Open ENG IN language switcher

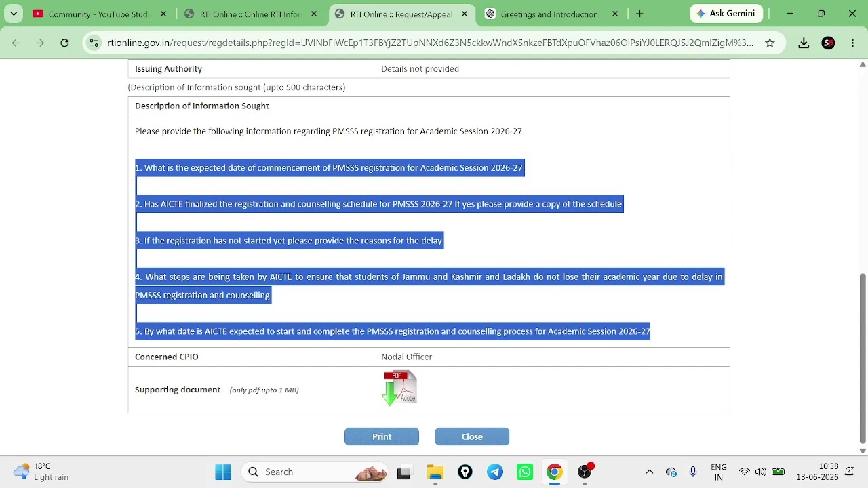pyautogui.click(x=719, y=472)
